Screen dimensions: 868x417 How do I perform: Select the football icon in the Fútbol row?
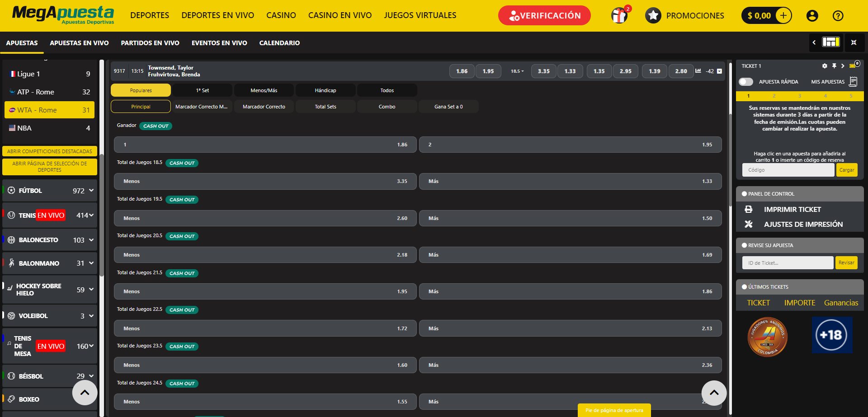pos(11,191)
